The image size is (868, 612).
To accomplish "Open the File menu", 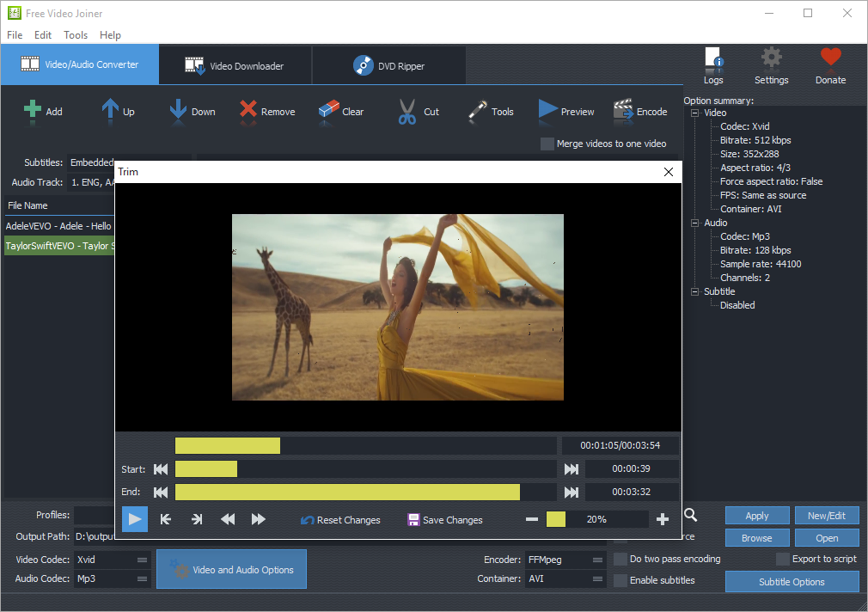I will pos(15,35).
